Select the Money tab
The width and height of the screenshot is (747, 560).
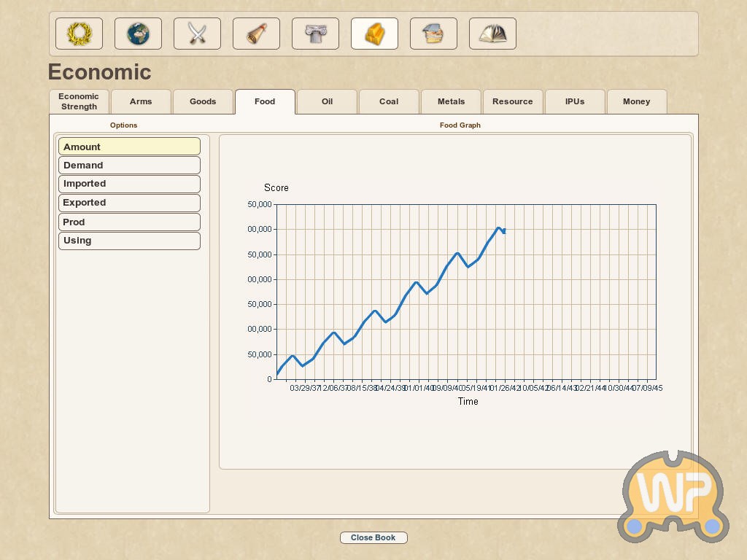(x=636, y=101)
